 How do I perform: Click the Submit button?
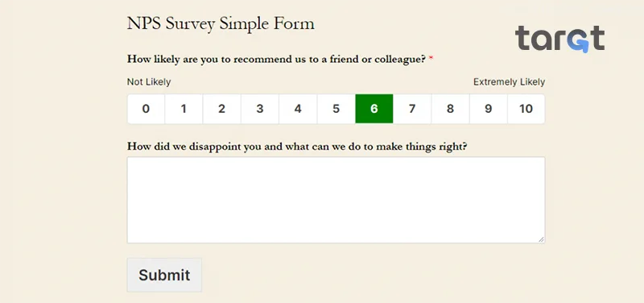[x=164, y=275]
